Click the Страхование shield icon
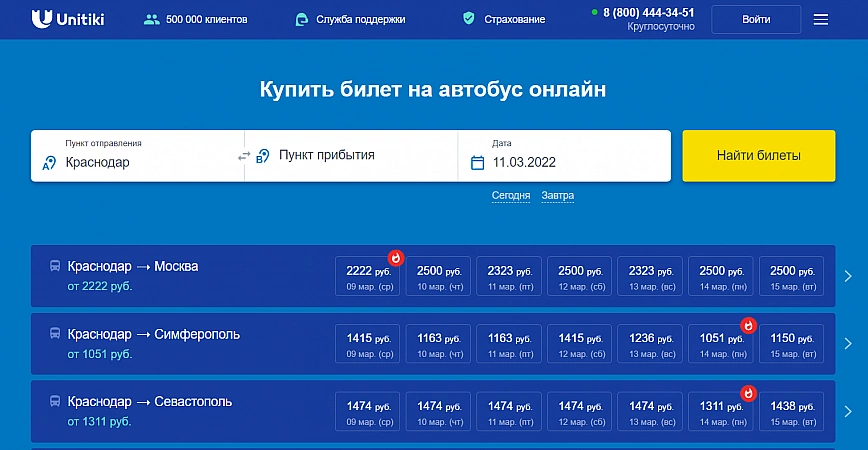Image resolution: width=868 pixels, height=450 pixels. 469,19
